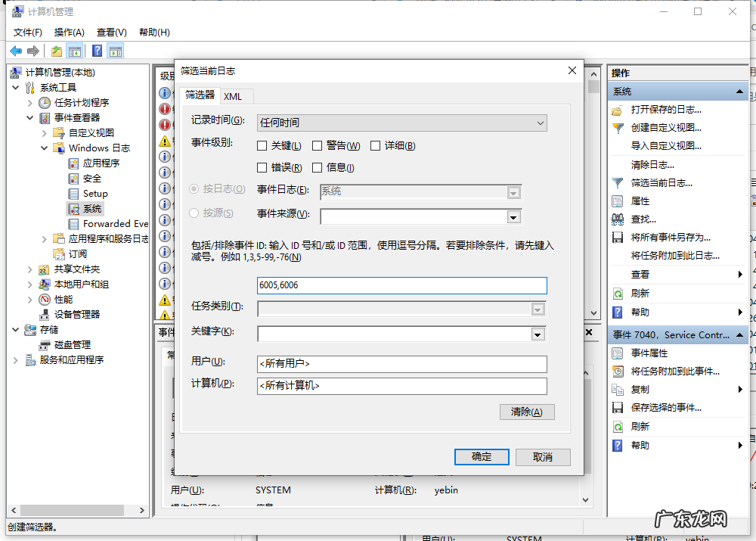This screenshot has width=756, height=541.
Task: Tick the 错误(R) checkbox
Action: pyautogui.click(x=262, y=168)
